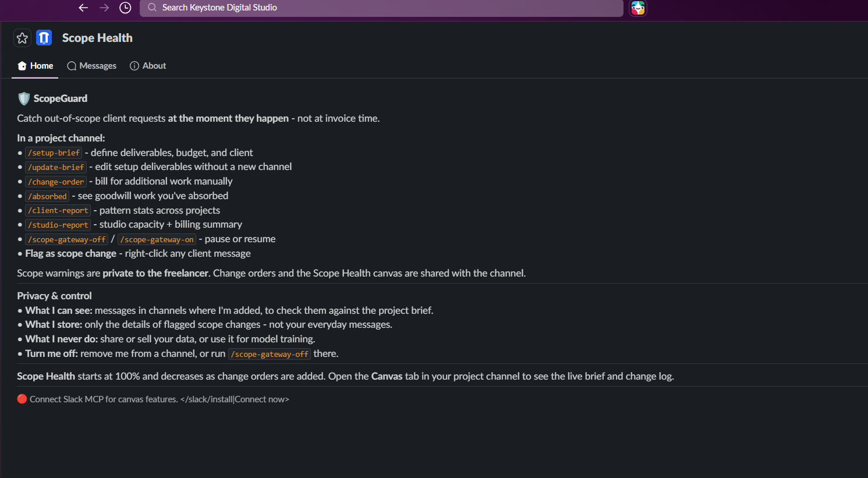Go back using the left arrow
The height and width of the screenshot is (478, 868).
point(83,8)
